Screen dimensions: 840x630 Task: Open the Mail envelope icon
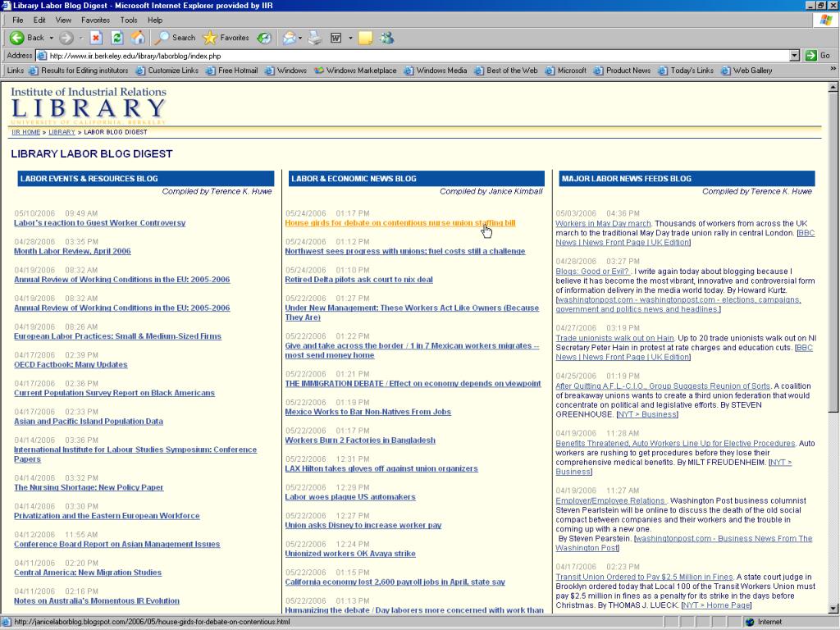pos(289,38)
